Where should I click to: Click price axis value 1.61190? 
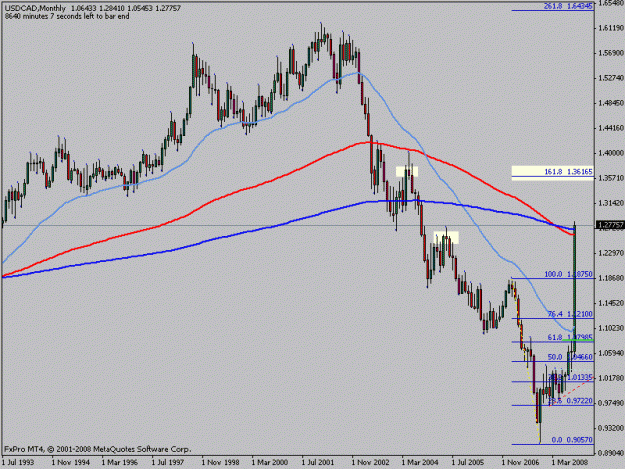pos(611,28)
